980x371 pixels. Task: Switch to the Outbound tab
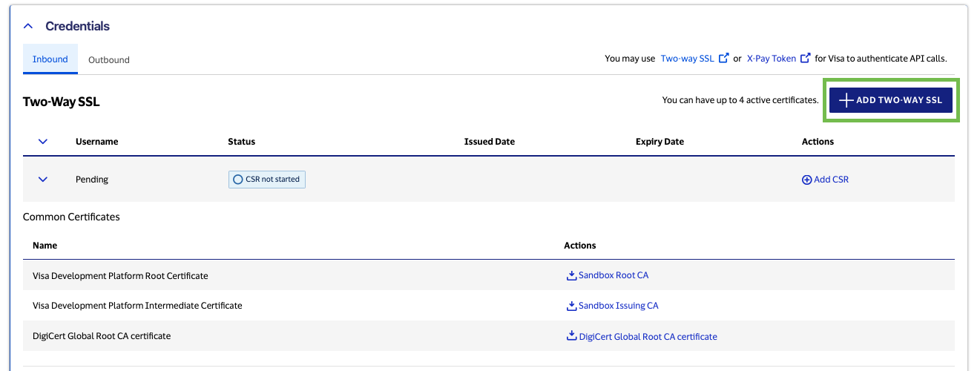coord(109,60)
